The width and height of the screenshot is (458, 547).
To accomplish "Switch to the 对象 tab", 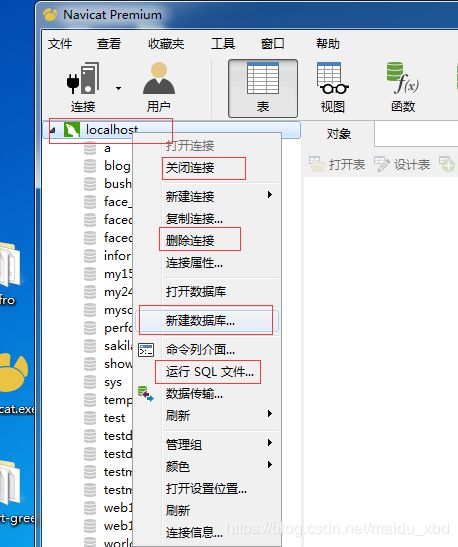I will 338,134.
